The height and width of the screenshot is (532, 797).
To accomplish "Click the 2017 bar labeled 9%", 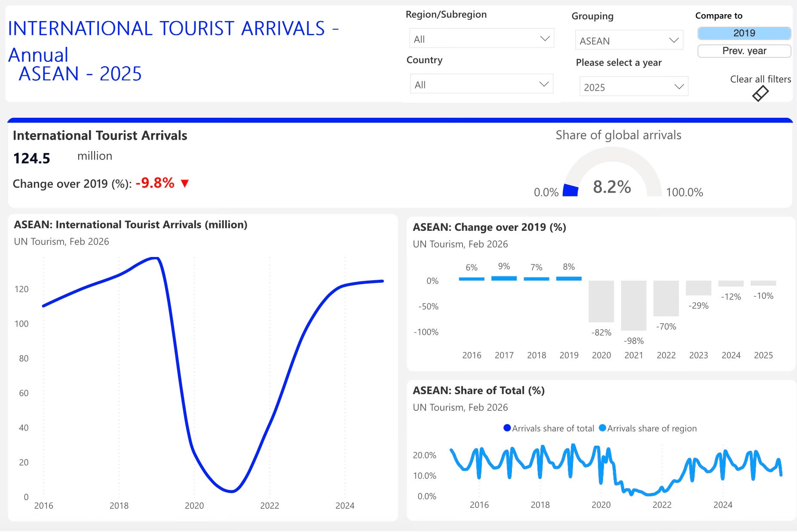I will pos(504,278).
